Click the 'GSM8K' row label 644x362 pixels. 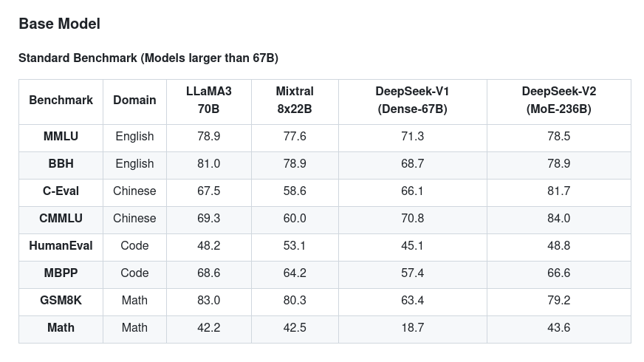[x=61, y=300]
